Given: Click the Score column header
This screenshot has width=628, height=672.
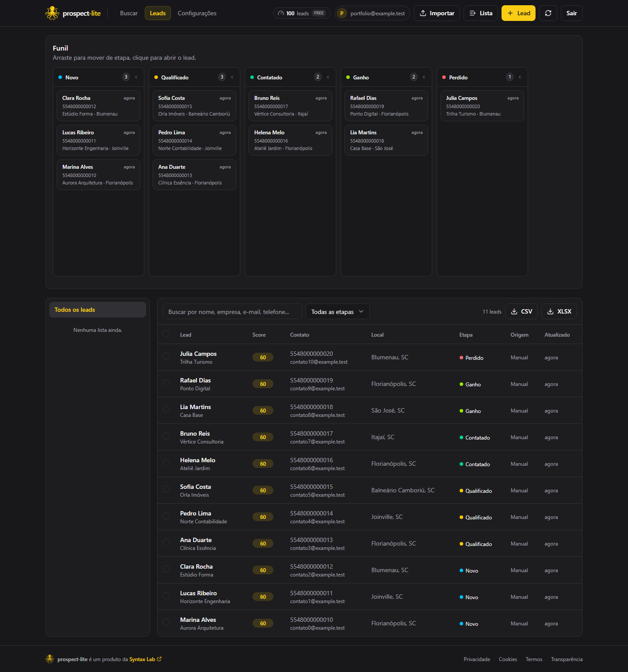Looking at the screenshot, I should point(259,334).
